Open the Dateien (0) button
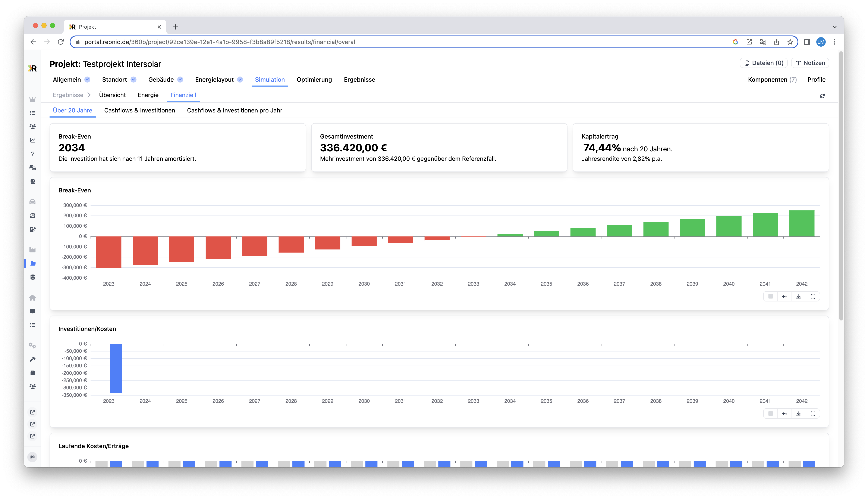 tap(764, 63)
